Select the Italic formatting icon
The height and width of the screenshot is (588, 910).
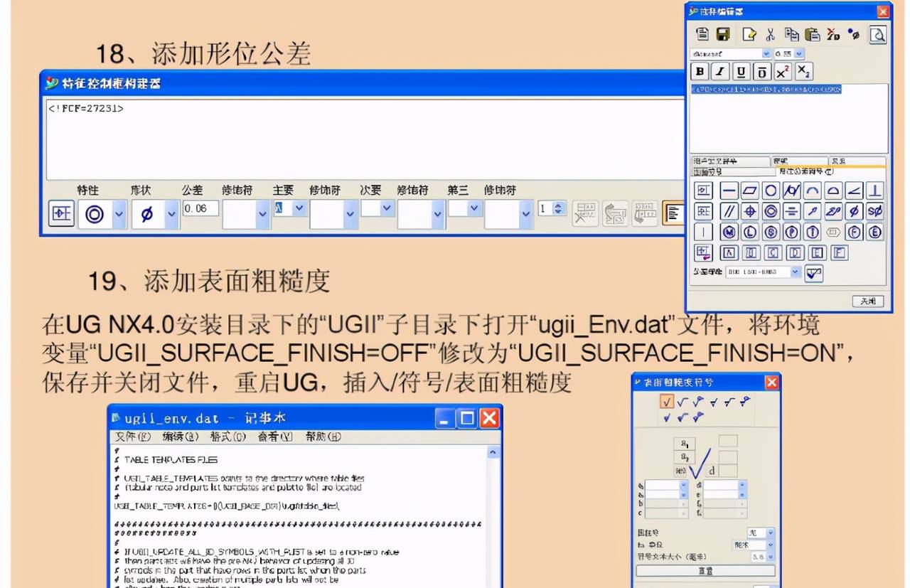[x=719, y=71]
